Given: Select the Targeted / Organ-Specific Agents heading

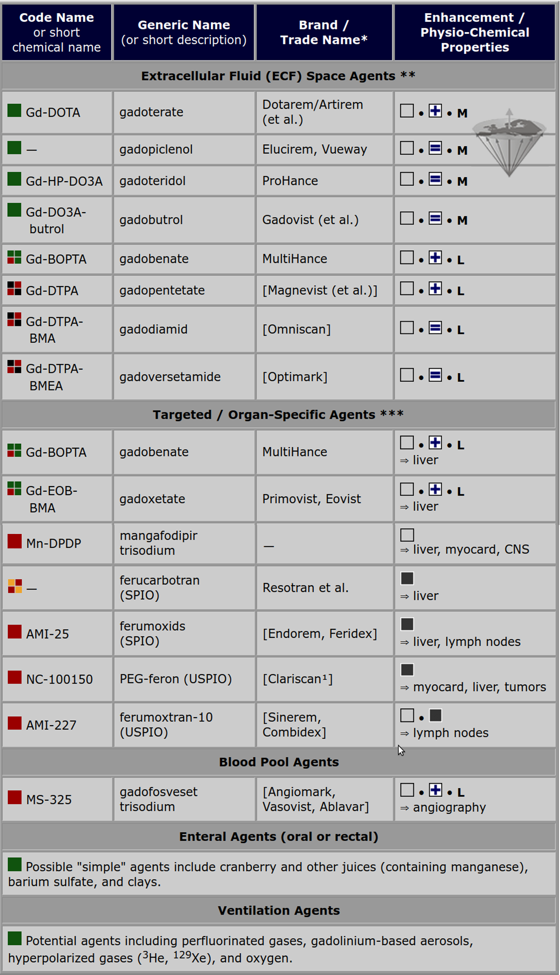Looking at the screenshot, I should 278,415.
